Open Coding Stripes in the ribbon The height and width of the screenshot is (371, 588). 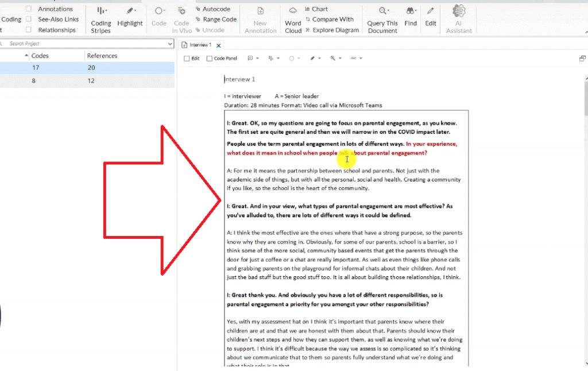[101, 20]
